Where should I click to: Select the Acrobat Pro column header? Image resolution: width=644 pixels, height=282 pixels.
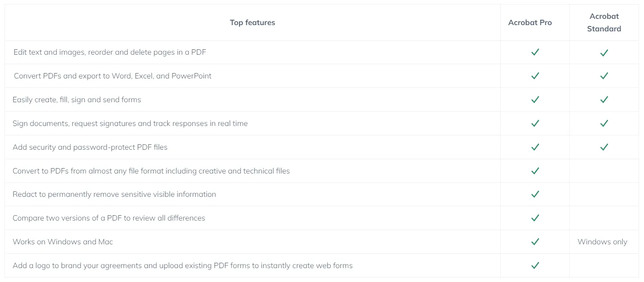[530, 22]
